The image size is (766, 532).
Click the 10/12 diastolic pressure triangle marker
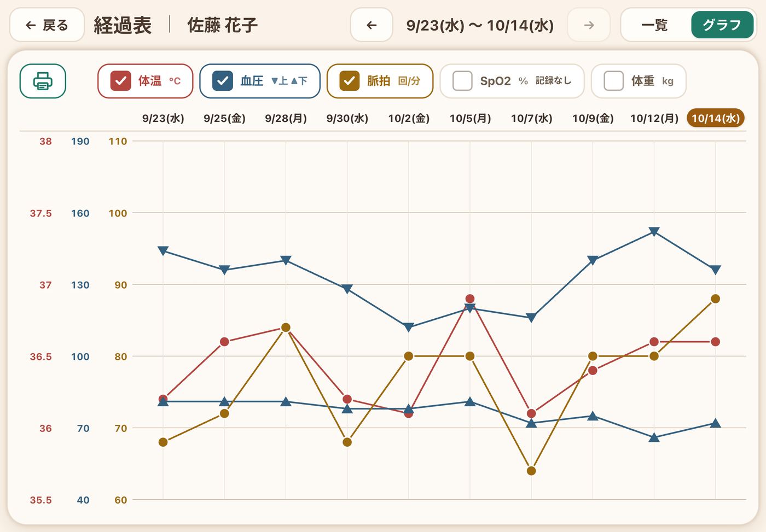click(654, 437)
